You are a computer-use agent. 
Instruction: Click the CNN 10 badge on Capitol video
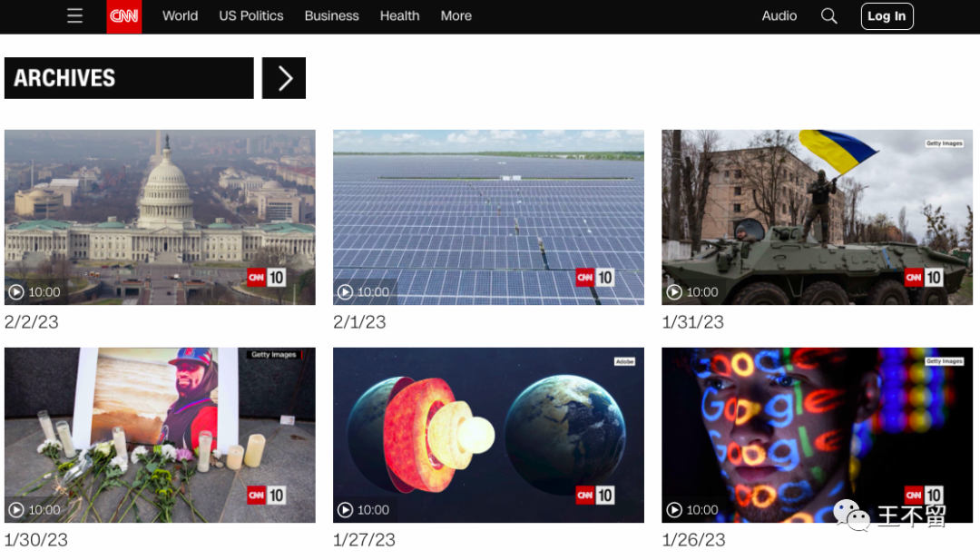(x=266, y=278)
